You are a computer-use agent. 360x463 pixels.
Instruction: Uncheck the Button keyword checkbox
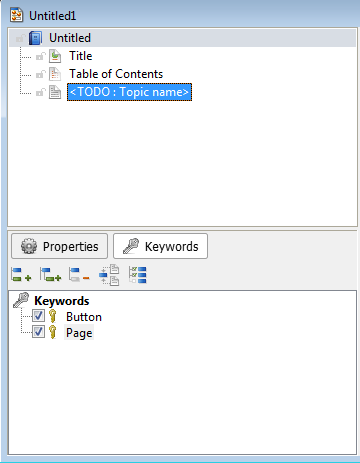38,316
